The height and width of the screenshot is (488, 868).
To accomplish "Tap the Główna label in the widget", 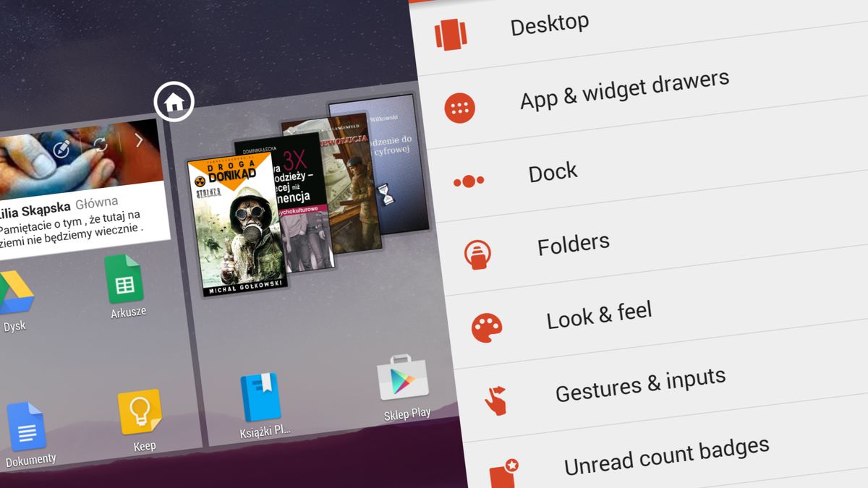I will (x=98, y=204).
